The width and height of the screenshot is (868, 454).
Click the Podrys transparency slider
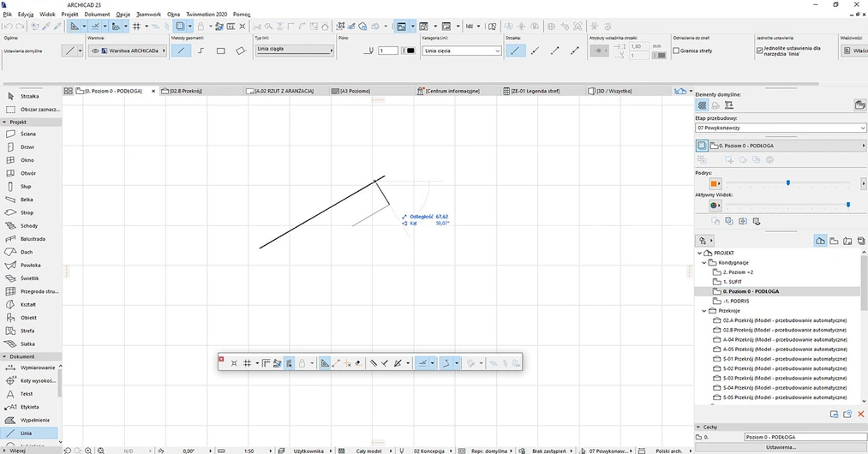(x=787, y=182)
